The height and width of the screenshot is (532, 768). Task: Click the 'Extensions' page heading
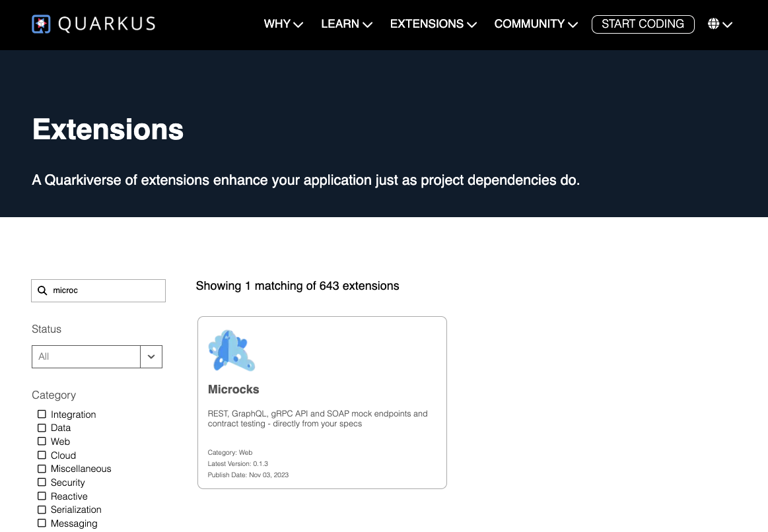tap(108, 129)
